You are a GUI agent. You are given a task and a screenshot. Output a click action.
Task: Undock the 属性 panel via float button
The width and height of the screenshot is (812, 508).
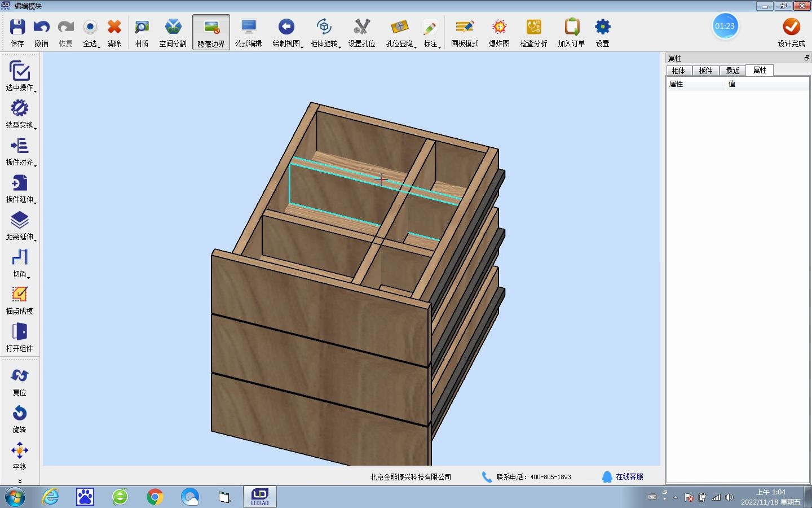pos(806,58)
